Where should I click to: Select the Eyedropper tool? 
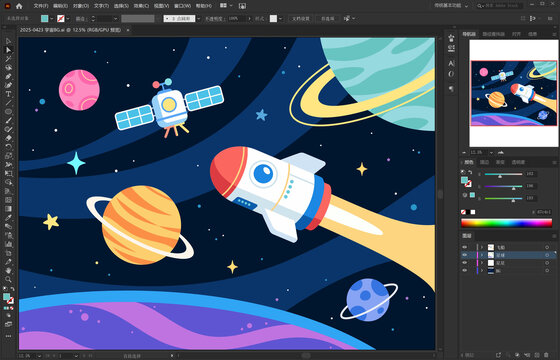[9, 218]
